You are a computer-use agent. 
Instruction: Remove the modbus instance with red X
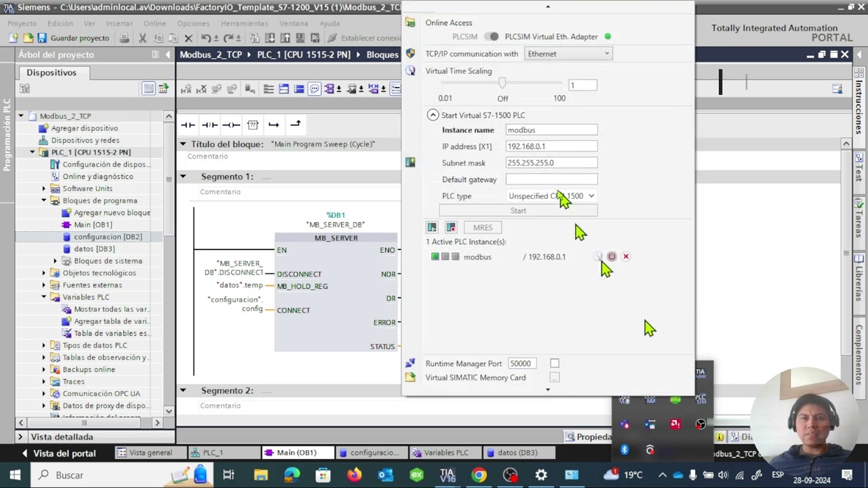(626, 256)
